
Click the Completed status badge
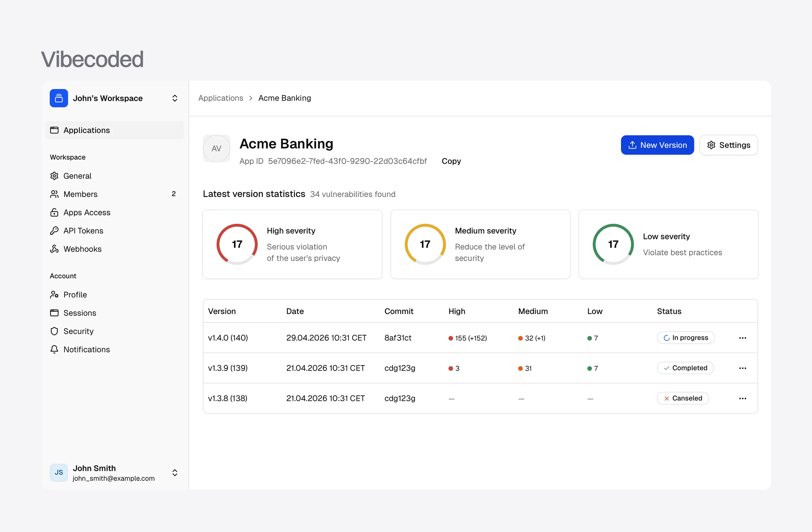click(685, 368)
